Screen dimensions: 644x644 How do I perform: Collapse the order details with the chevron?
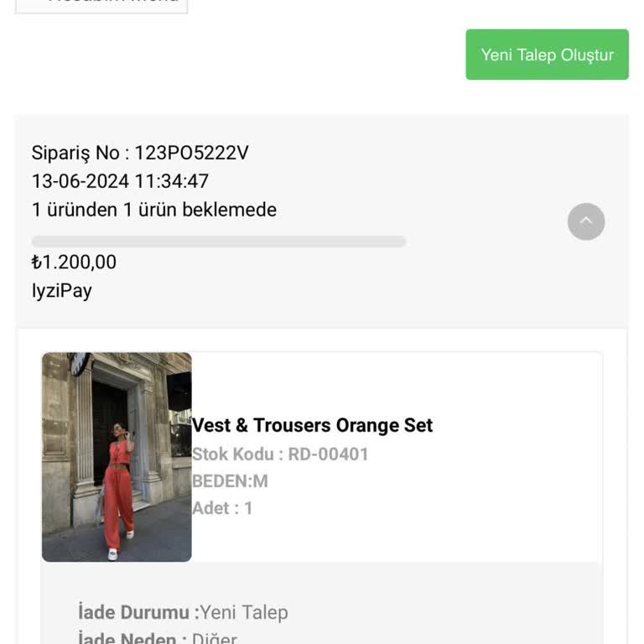(586, 221)
